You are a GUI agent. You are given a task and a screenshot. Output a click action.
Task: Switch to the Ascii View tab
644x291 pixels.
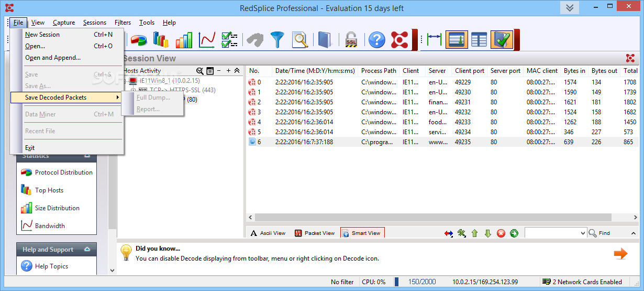pos(268,233)
